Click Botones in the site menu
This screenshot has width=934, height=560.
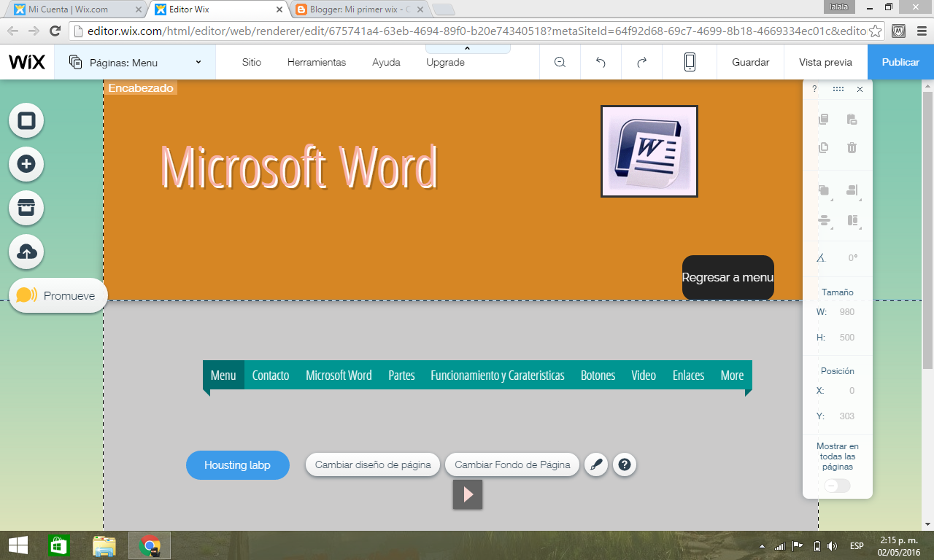coord(598,375)
